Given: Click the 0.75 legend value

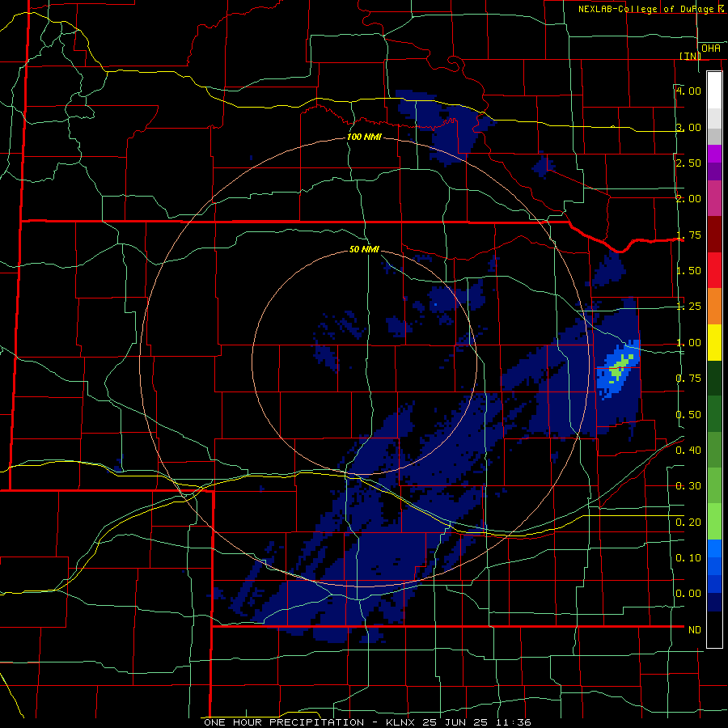Looking at the screenshot, I should click(688, 379).
